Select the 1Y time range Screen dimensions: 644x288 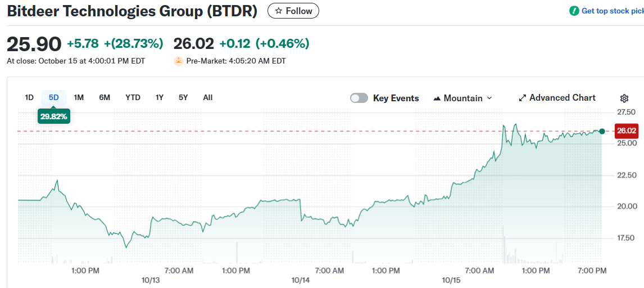tap(160, 97)
